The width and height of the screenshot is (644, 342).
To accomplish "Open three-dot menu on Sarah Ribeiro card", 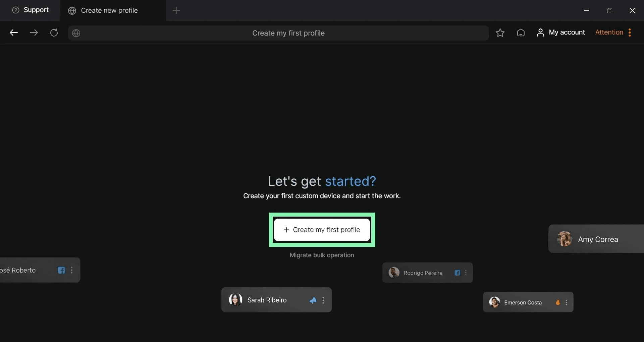I will tap(323, 300).
